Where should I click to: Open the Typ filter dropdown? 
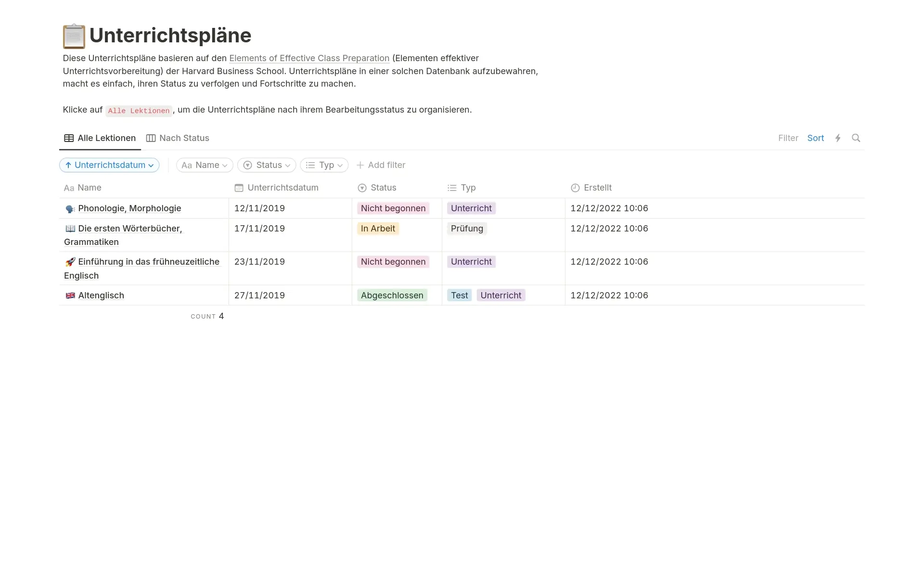click(x=324, y=165)
